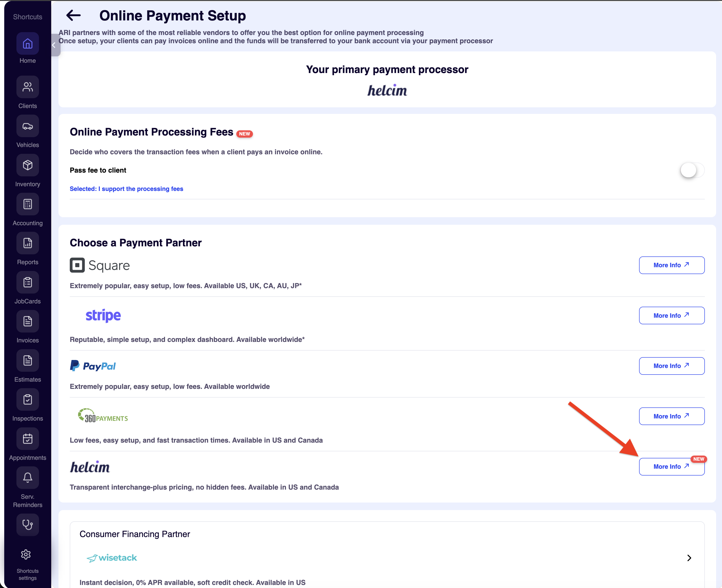Open the Estimates document icon

click(27, 361)
